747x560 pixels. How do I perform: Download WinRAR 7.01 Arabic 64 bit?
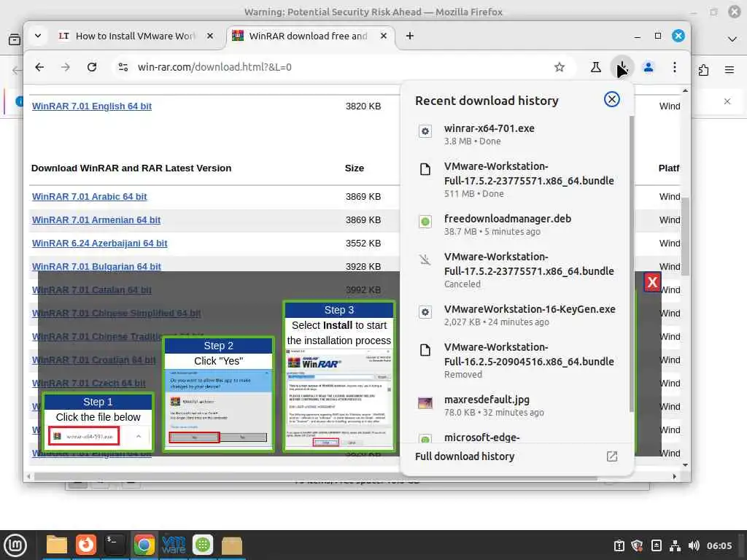click(x=89, y=197)
